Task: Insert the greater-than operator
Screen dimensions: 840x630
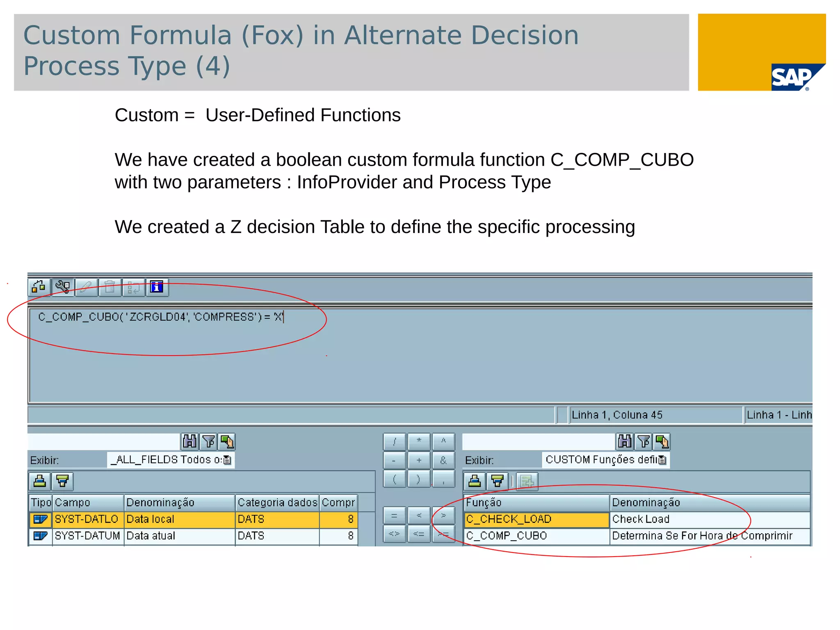Action: pyautogui.click(x=443, y=516)
